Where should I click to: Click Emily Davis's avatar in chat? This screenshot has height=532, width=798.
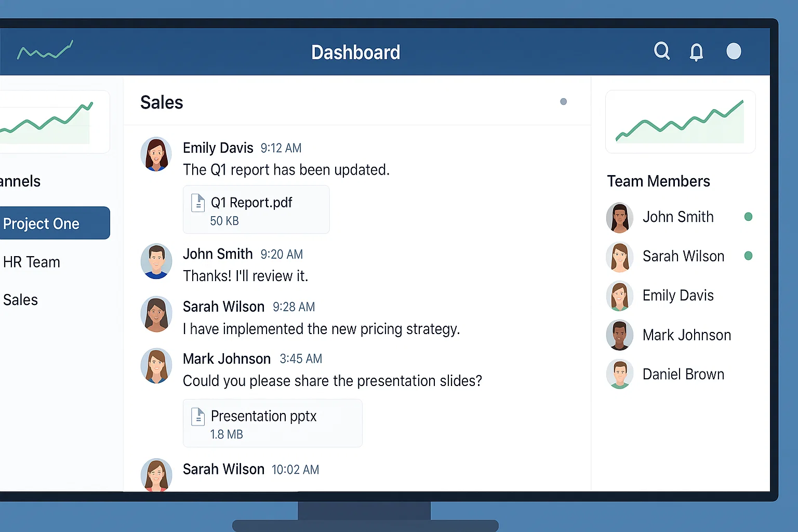[x=156, y=154]
